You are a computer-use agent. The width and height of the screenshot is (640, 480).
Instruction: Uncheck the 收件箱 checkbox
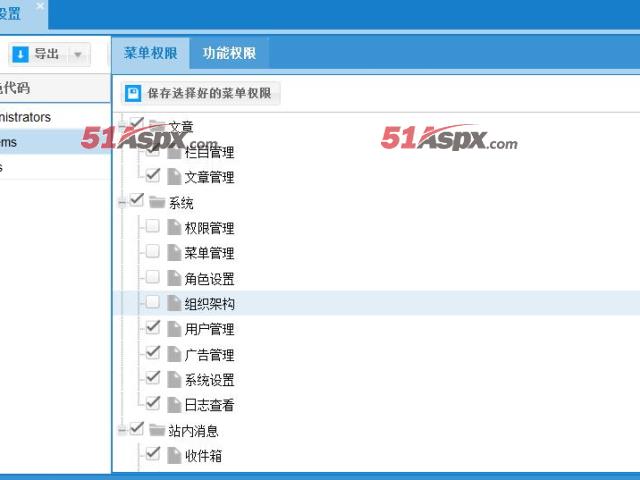(153, 453)
